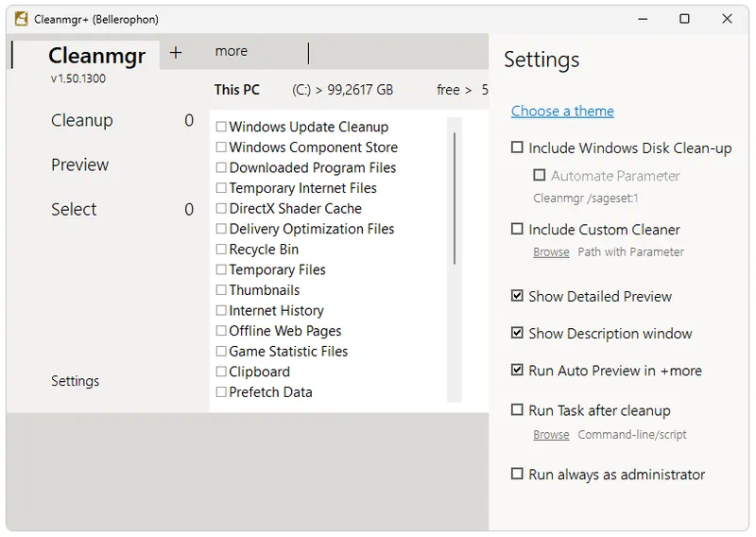The height and width of the screenshot is (537, 756).
Task: Click the (C:) > 99,2617 GB value
Action: tap(342, 90)
